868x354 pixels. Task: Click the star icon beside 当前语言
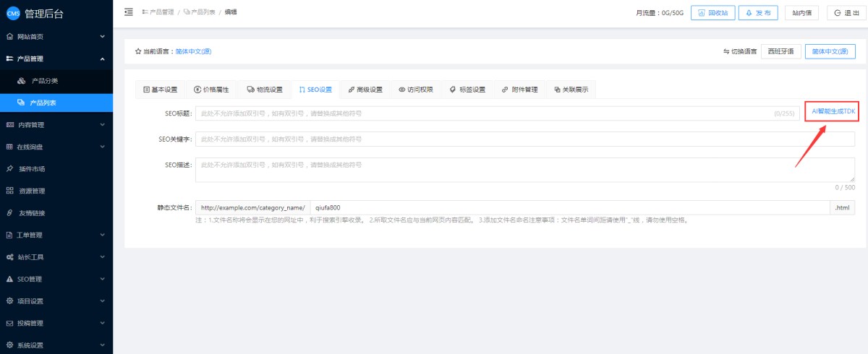[138, 51]
